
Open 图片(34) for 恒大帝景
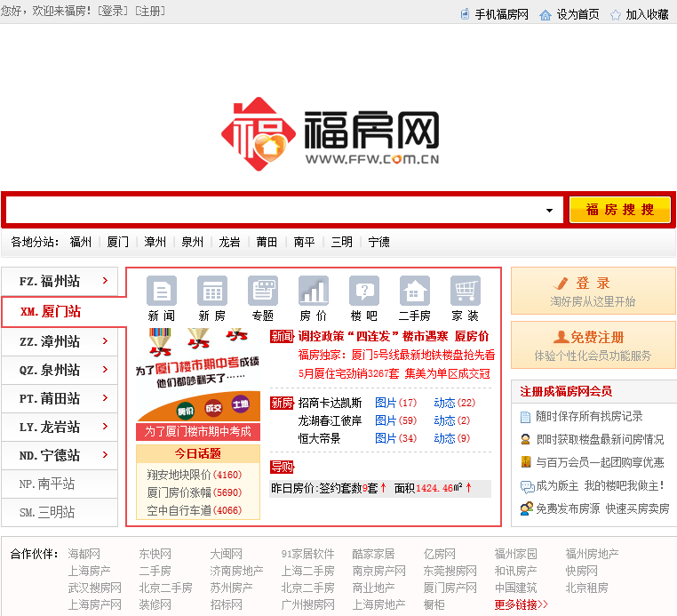(x=396, y=438)
